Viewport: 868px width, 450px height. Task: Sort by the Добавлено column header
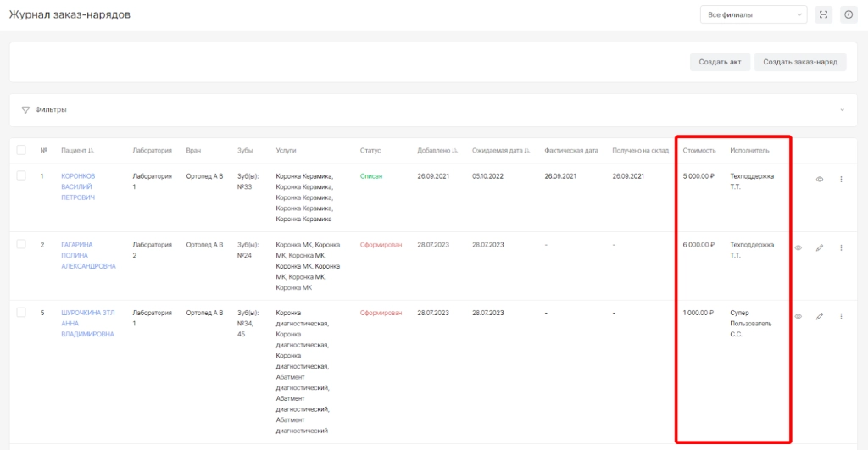coord(437,151)
